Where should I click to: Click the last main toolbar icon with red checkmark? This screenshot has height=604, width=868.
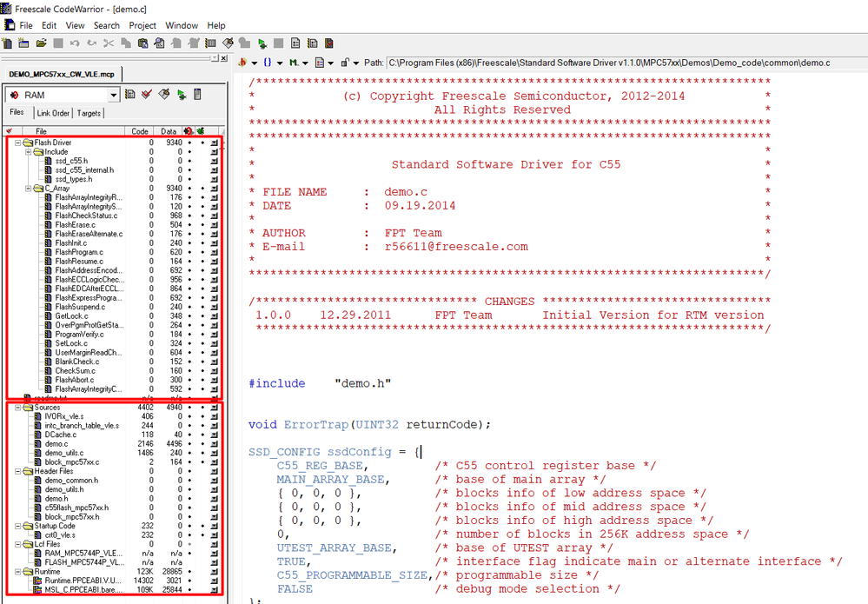(x=329, y=43)
